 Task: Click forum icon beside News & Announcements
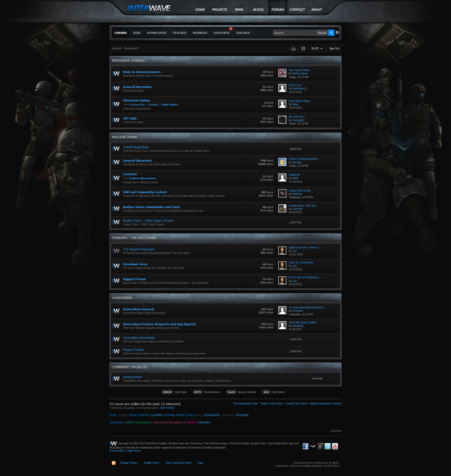(x=116, y=74)
